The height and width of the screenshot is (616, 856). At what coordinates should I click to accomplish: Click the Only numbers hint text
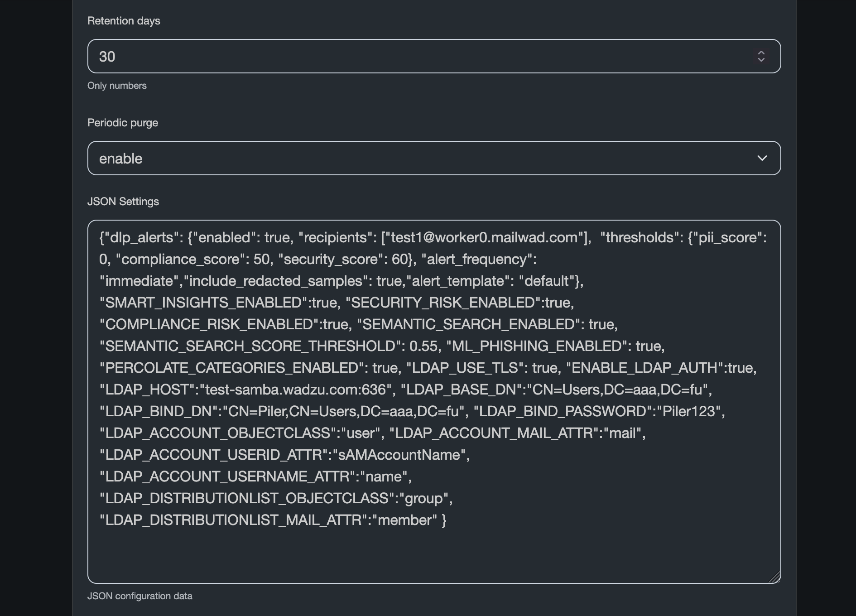(117, 86)
